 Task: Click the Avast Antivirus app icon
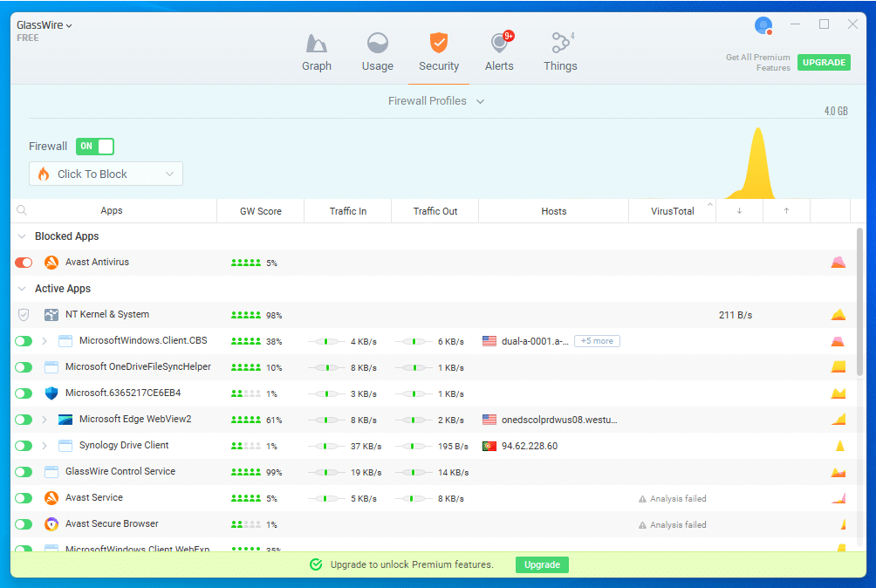[51, 263]
